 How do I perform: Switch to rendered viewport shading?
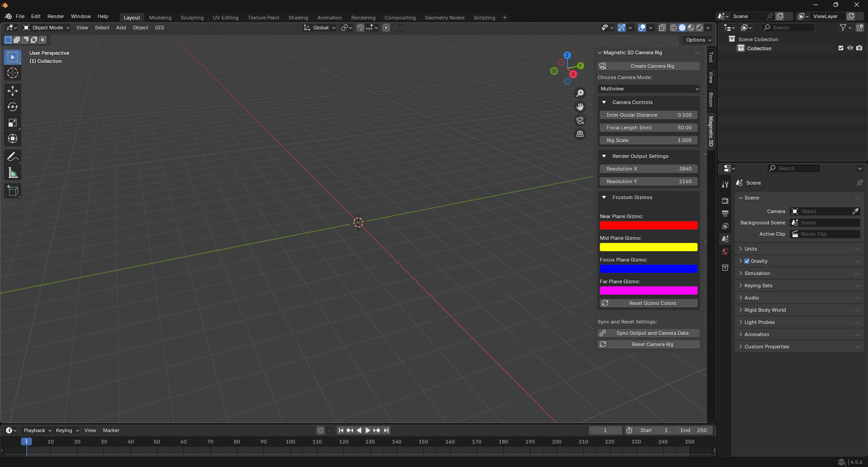tap(699, 28)
